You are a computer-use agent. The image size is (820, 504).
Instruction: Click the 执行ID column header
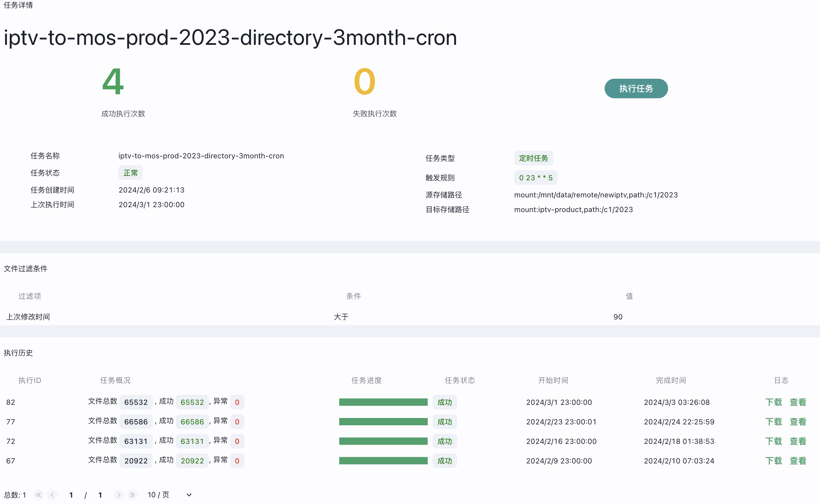[x=30, y=380]
